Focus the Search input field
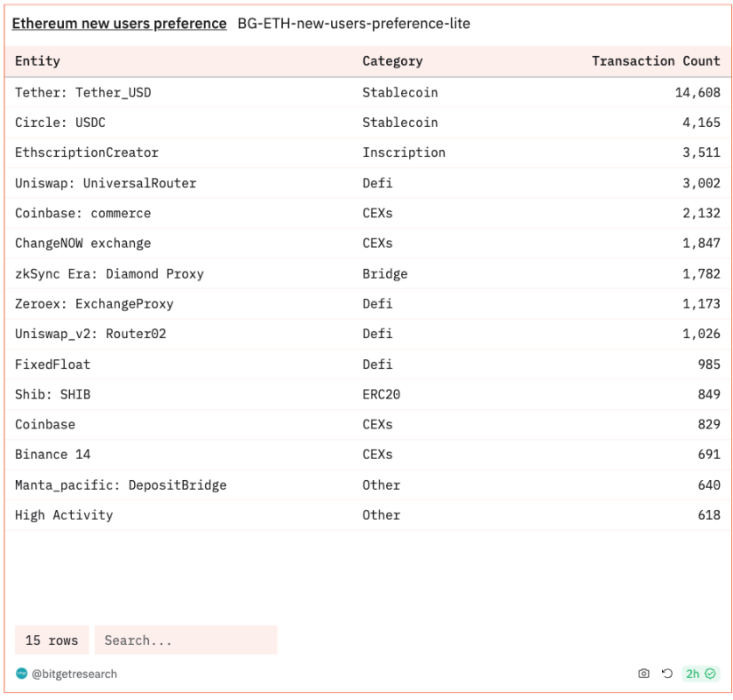Viewport: 733px width, 700px height. point(186,640)
